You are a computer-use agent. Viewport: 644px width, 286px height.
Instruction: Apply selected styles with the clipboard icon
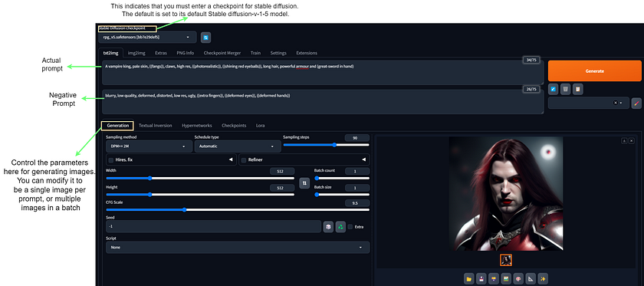point(578,89)
